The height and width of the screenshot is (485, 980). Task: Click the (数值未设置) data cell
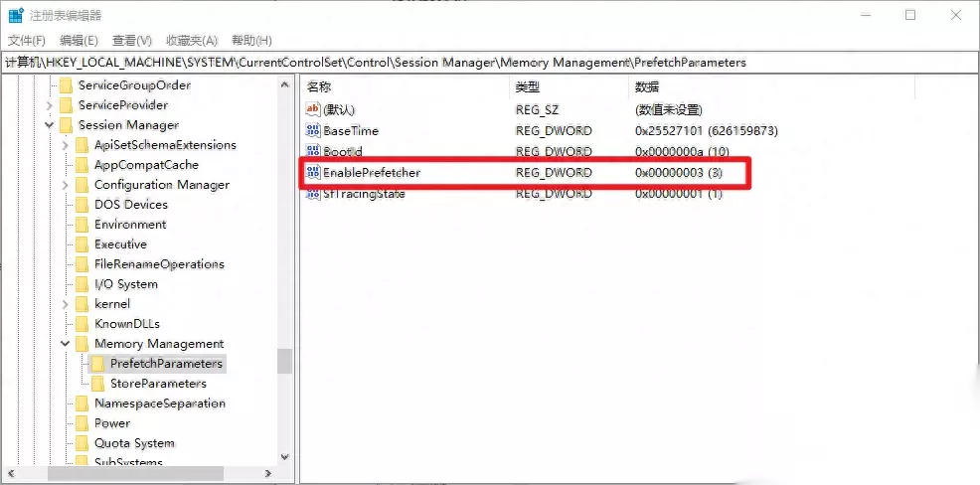[668, 110]
